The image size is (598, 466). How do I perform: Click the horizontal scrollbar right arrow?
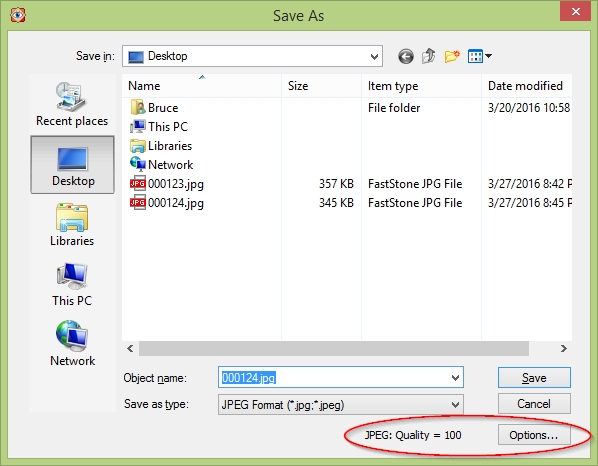[563, 349]
